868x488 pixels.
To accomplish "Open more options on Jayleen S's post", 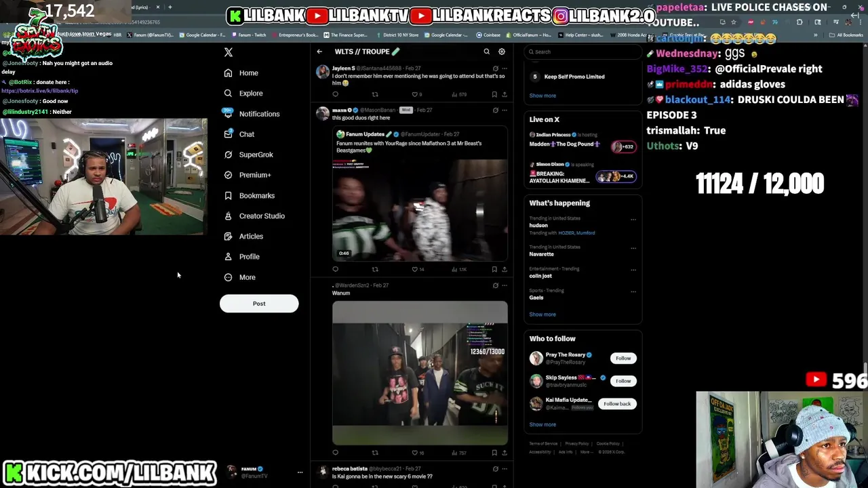I will click(504, 68).
